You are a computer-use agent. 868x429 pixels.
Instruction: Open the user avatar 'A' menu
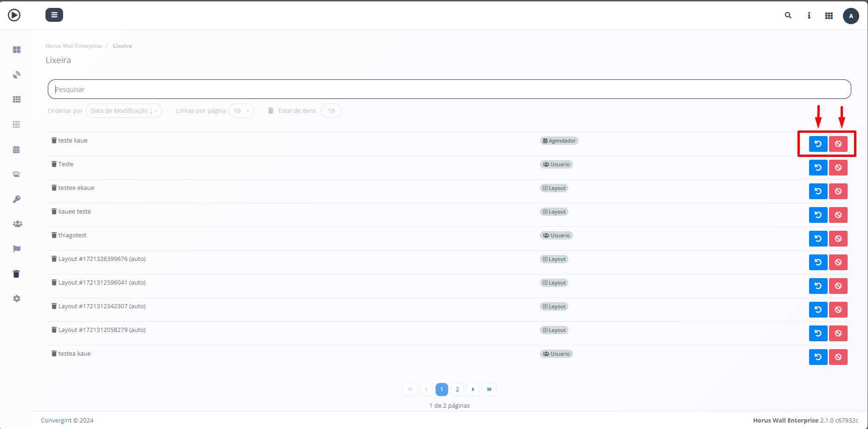click(x=850, y=16)
